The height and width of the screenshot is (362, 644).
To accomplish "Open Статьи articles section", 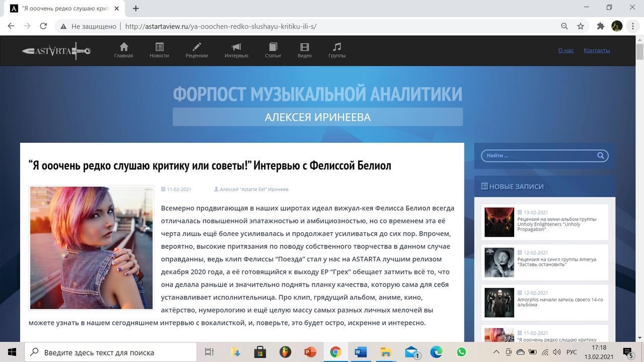I will click(x=273, y=50).
